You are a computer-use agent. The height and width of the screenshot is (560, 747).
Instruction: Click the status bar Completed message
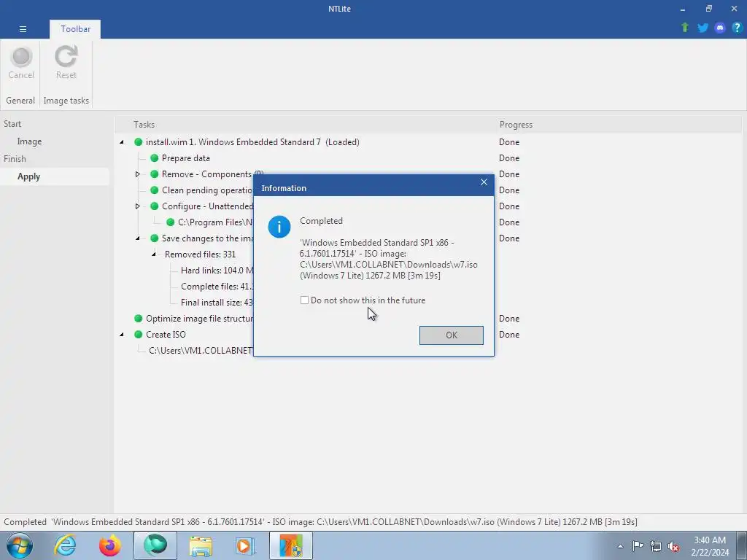[x=320, y=522]
